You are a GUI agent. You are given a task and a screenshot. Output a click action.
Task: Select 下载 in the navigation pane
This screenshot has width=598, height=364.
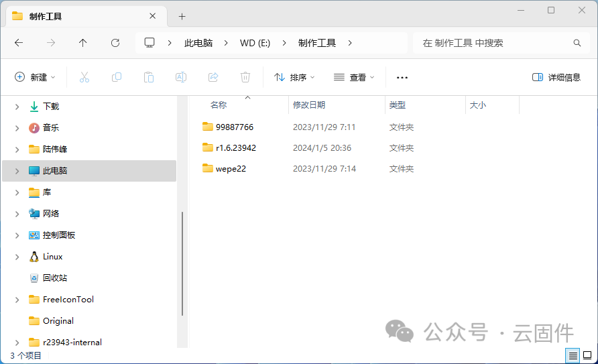click(x=51, y=107)
